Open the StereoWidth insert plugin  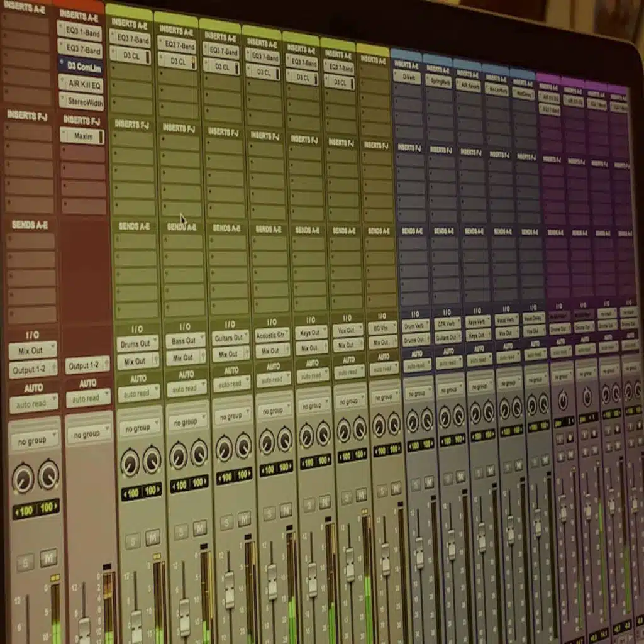point(81,101)
